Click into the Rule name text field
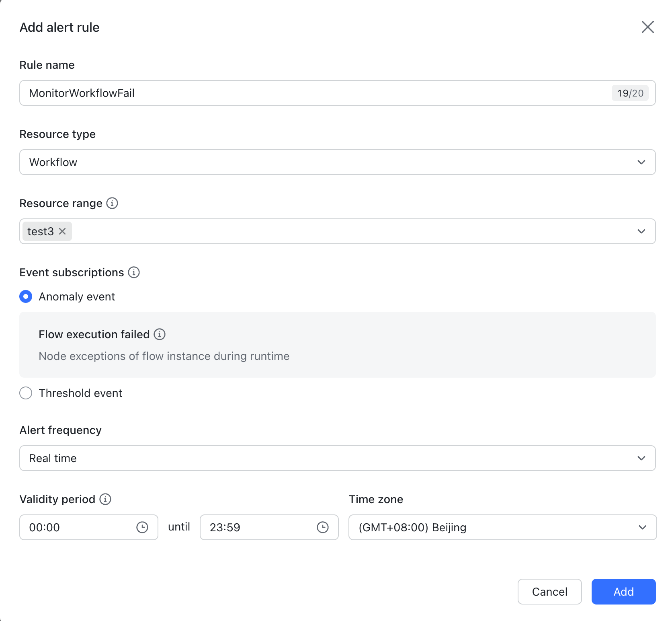 click(x=313, y=93)
